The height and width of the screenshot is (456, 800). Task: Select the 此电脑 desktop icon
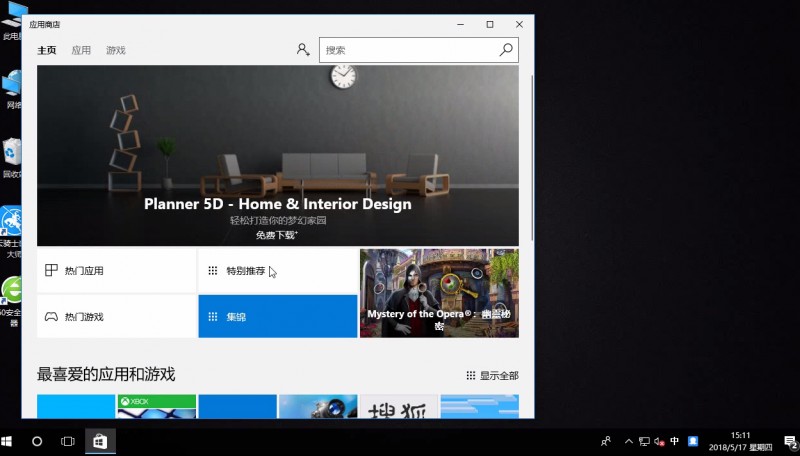coord(12,21)
